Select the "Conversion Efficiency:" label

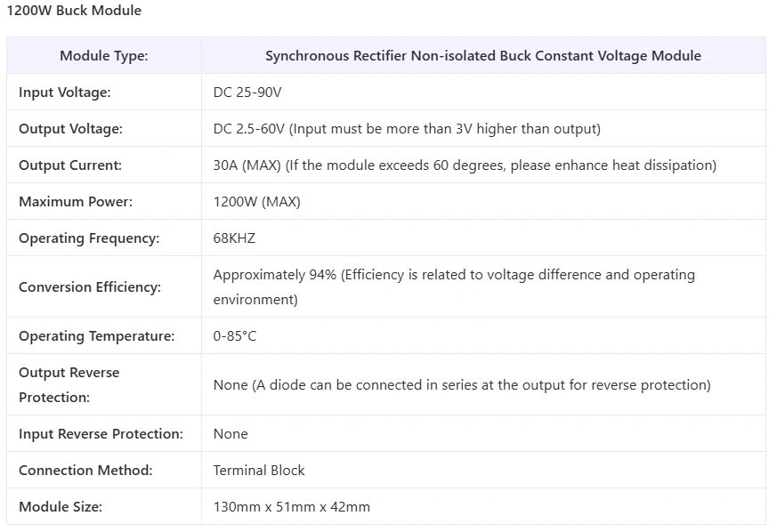click(x=90, y=287)
